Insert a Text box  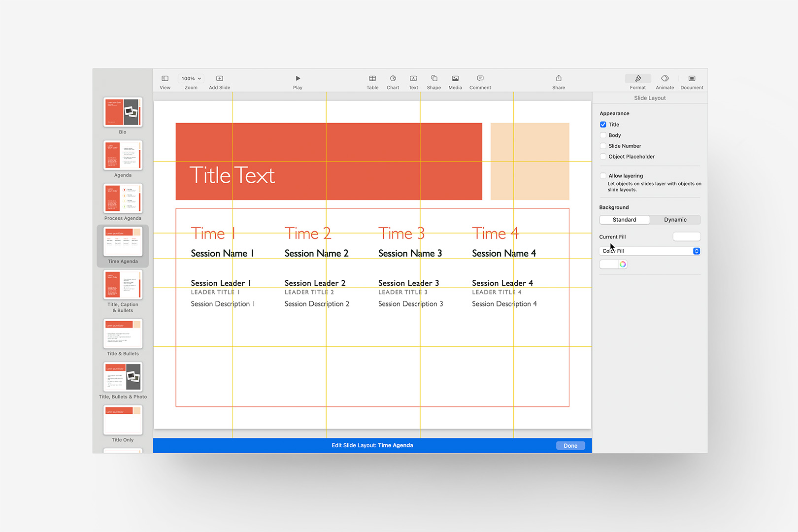pos(413,80)
